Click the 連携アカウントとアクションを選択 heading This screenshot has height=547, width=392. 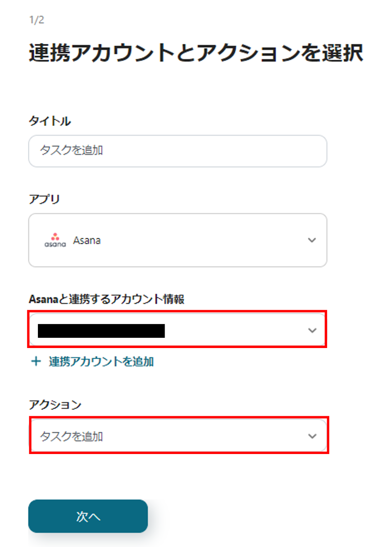pos(196,53)
